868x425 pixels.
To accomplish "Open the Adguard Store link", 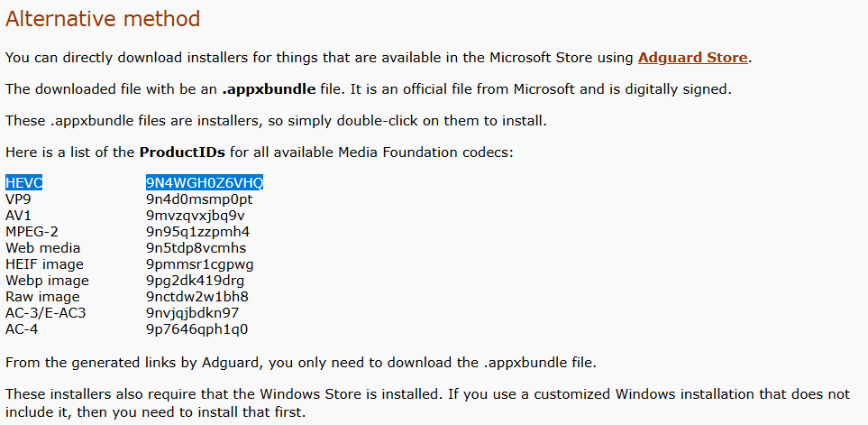I will pos(692,58).
